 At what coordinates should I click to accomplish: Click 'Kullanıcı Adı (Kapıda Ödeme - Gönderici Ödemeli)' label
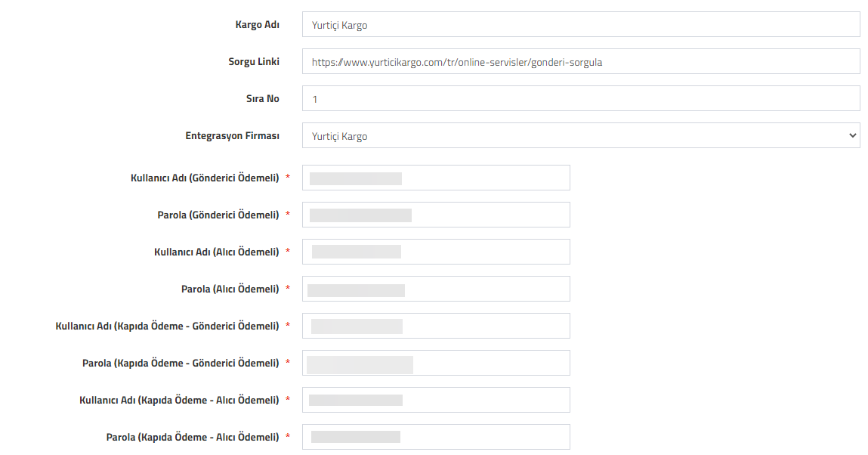point(167,327)
